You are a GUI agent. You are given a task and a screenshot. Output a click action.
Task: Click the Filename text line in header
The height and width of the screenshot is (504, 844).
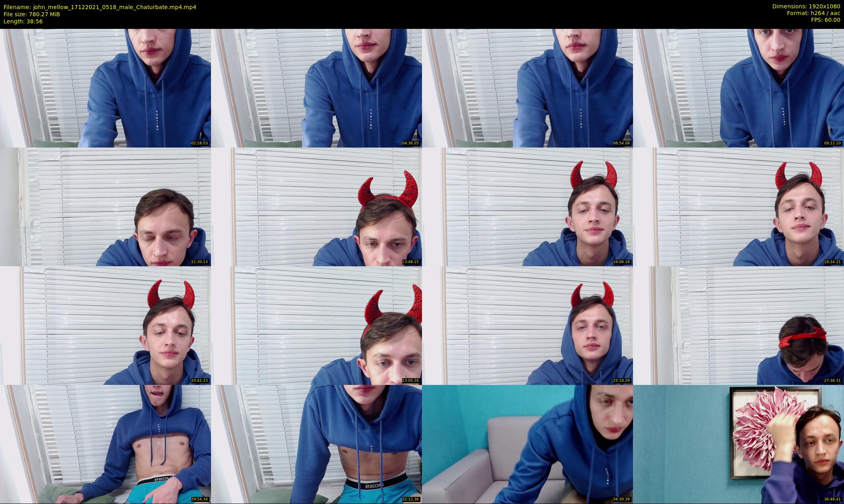(x=100, y=7)
